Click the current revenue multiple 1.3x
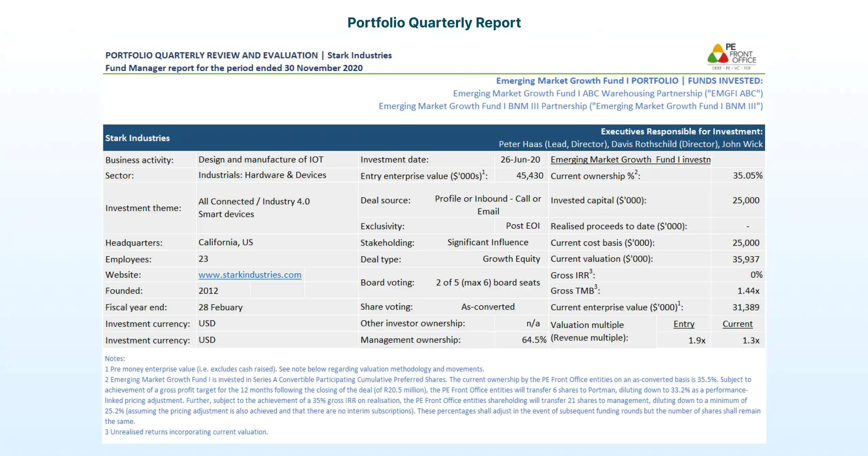 point(751,340)
